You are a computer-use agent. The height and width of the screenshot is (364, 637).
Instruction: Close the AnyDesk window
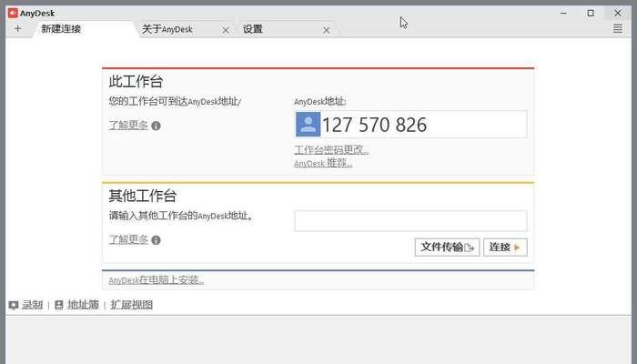click(x=618, y=13)
